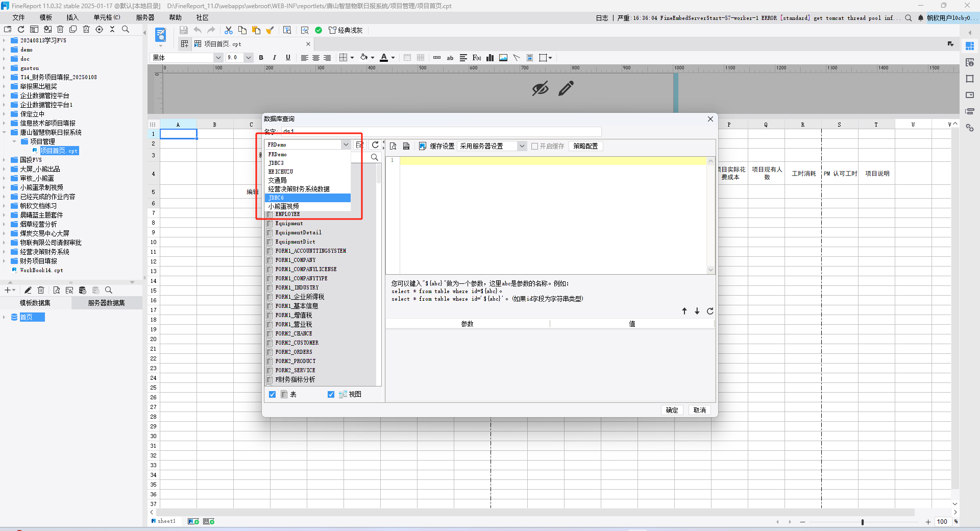Viewport: 980px width, 531px height.
Task: Open the 采用服务器设置 cache dropdown
Action: (522, 147)
